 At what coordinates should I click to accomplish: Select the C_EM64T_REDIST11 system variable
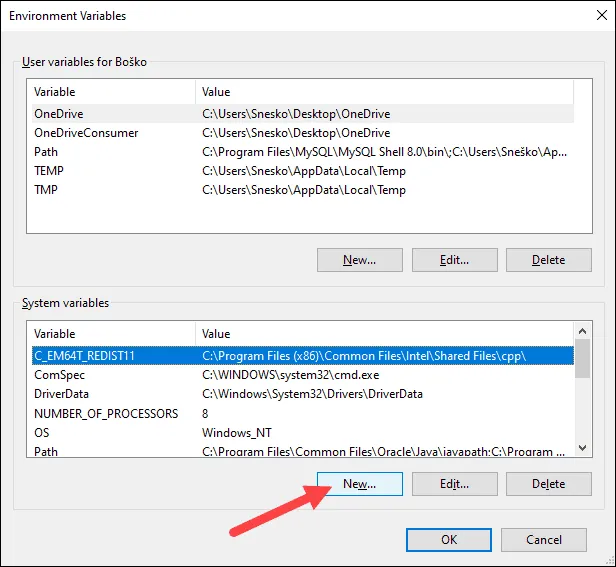pos(302,356)
